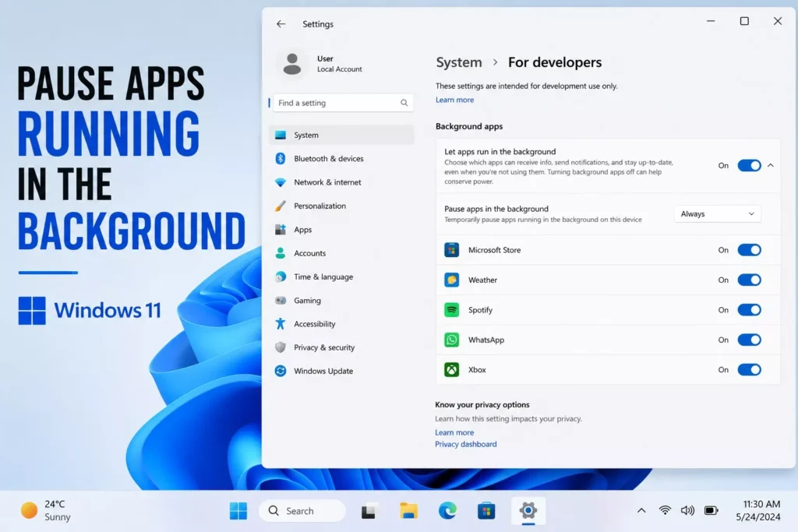Screen dimensions: 798x532
Task: Click the Personalization paintbrush icon
Action: [281, 206]
